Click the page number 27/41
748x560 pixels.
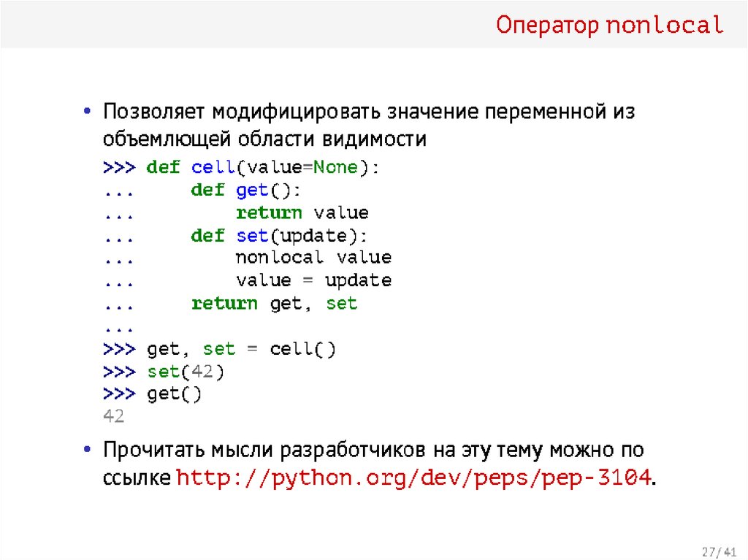719,552
